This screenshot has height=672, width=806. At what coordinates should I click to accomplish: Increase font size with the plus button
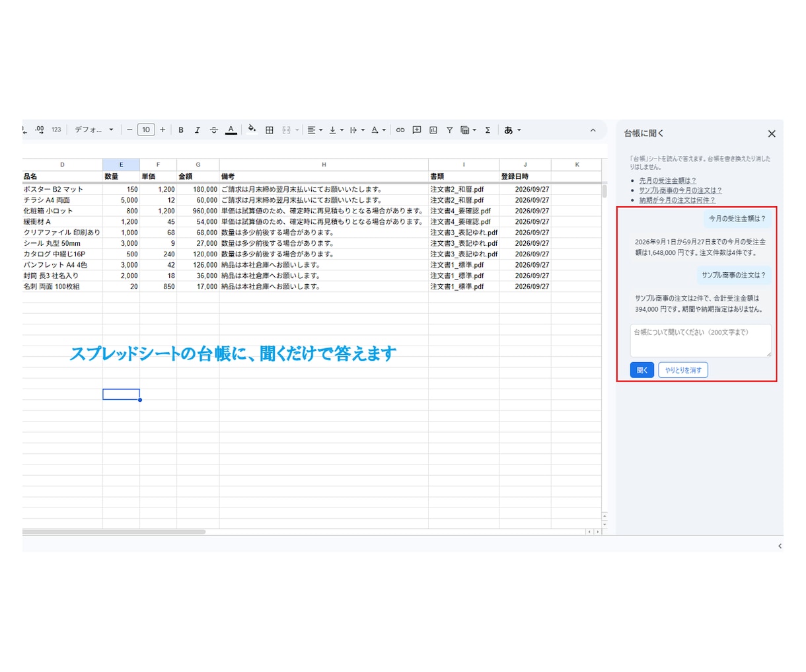[x=163, y=130]
